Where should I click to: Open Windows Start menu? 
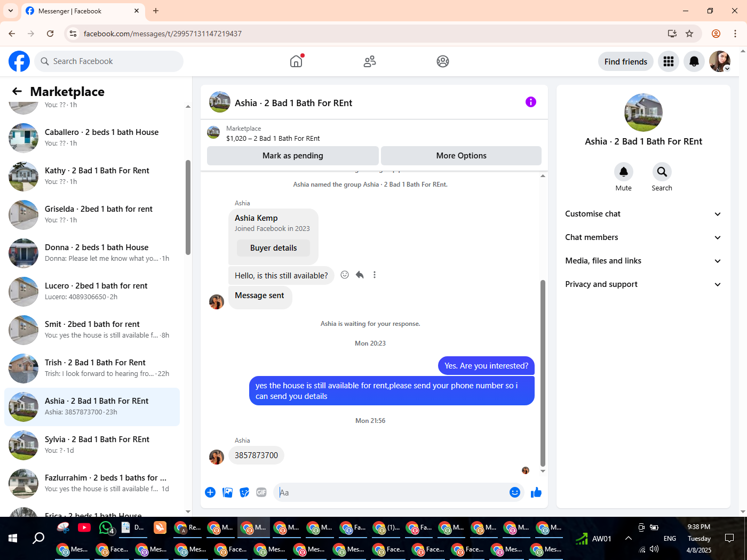(x=13, y=538)
